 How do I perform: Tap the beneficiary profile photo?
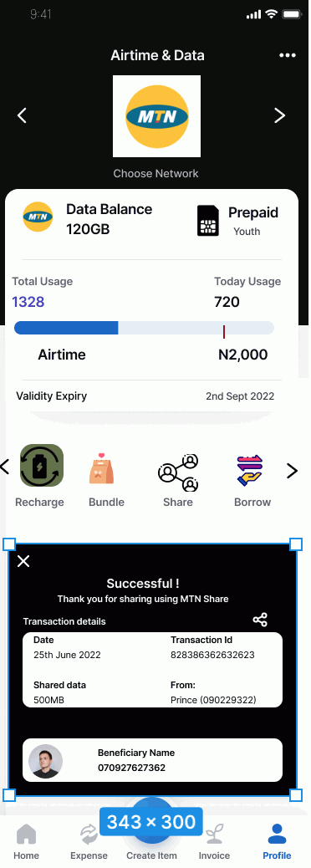click(45, 761)
